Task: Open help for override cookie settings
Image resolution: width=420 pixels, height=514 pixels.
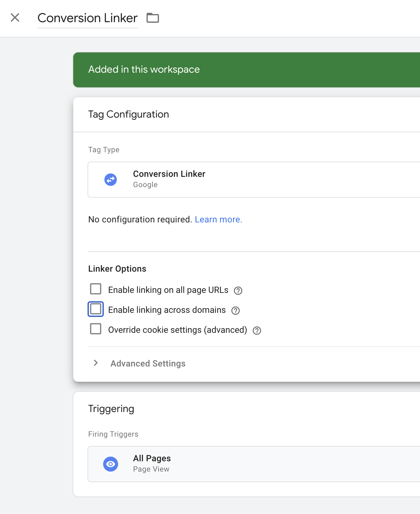Action: tap(257, 331)
